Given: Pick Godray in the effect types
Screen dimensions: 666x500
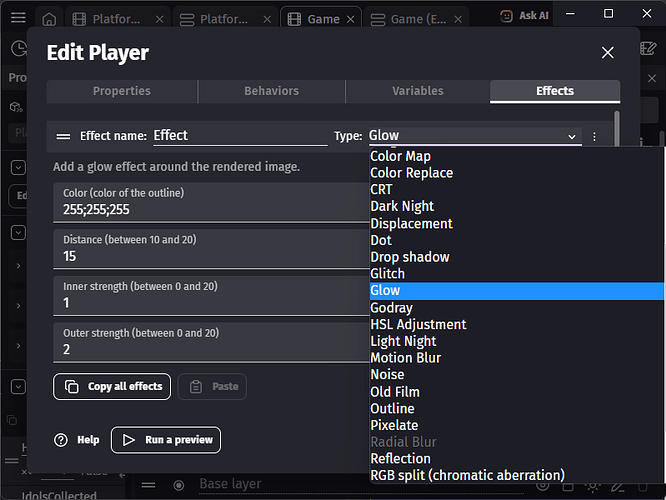Looking at the screenshot, I should 391,308.
